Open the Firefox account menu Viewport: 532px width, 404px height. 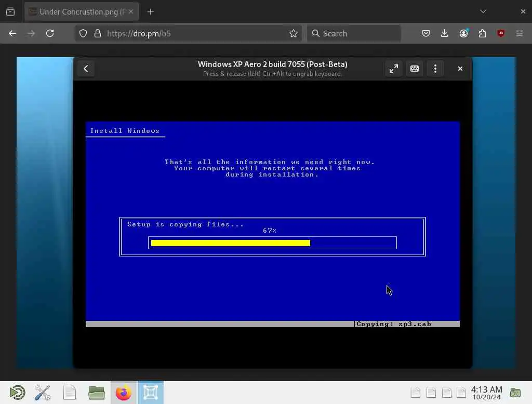[463, 33]
